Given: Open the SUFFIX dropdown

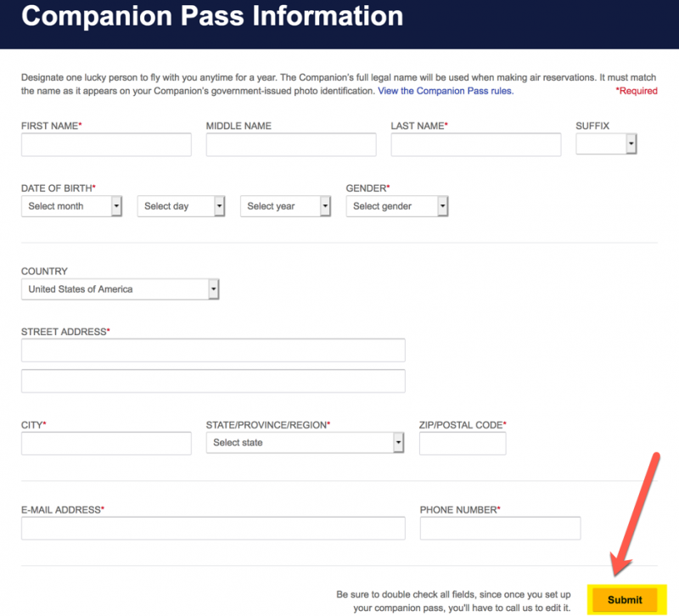Looking at the screenshot, I should [603, 144].
